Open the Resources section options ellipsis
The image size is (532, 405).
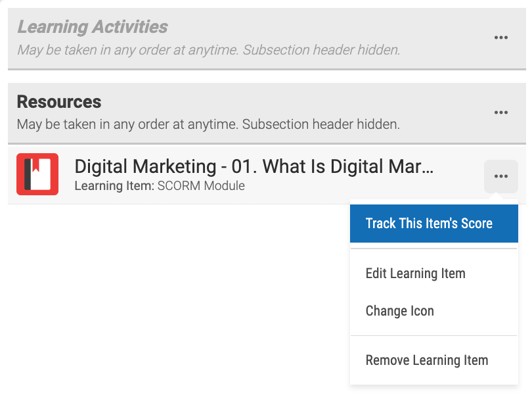(500, 112)
